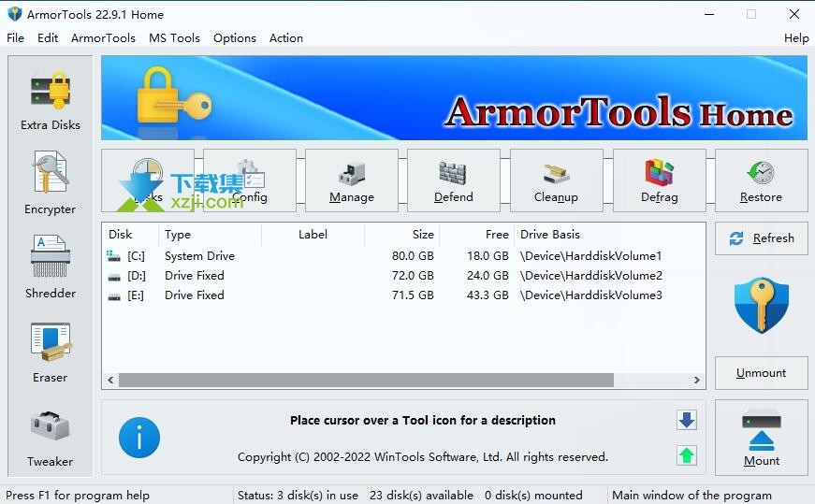Run the Cleanup tool
This screenshot has height=504, width=815.
(x=556, y=180)
